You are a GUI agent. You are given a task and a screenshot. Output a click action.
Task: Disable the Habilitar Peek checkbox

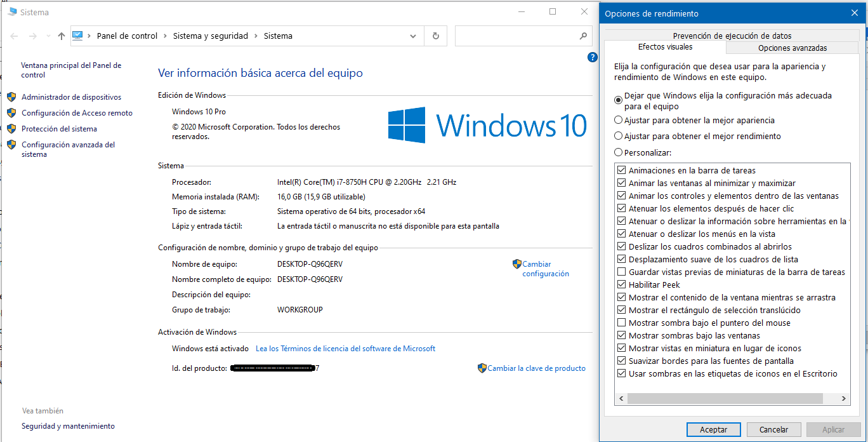click(622, 285)
